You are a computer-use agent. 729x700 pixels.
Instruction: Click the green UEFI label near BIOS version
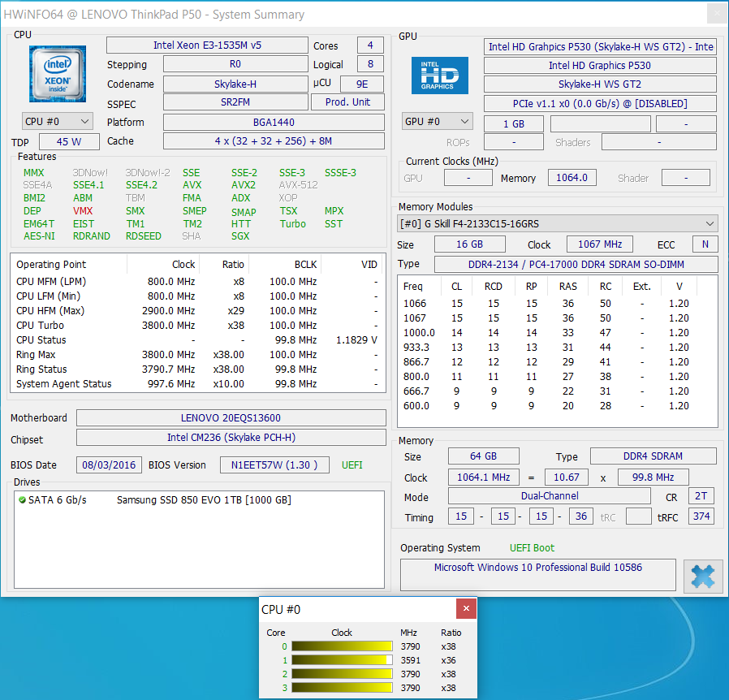352,465
